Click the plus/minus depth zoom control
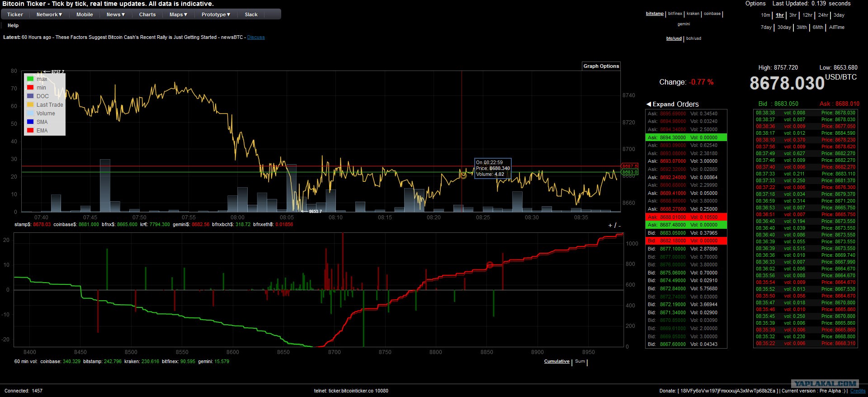868x397 pixels. click(x=615, y=225)
